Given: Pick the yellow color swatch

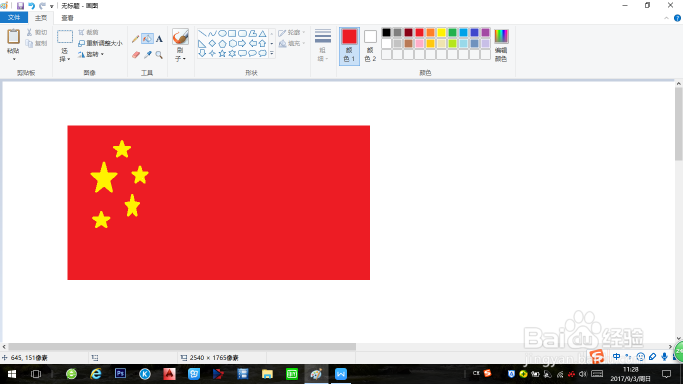Looking at the screenshot, I should click(441, 33).
